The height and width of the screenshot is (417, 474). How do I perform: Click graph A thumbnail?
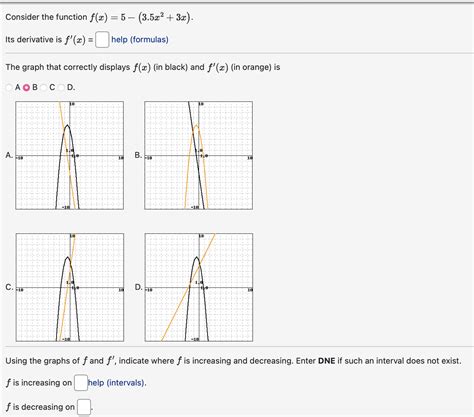coord(70,155)
